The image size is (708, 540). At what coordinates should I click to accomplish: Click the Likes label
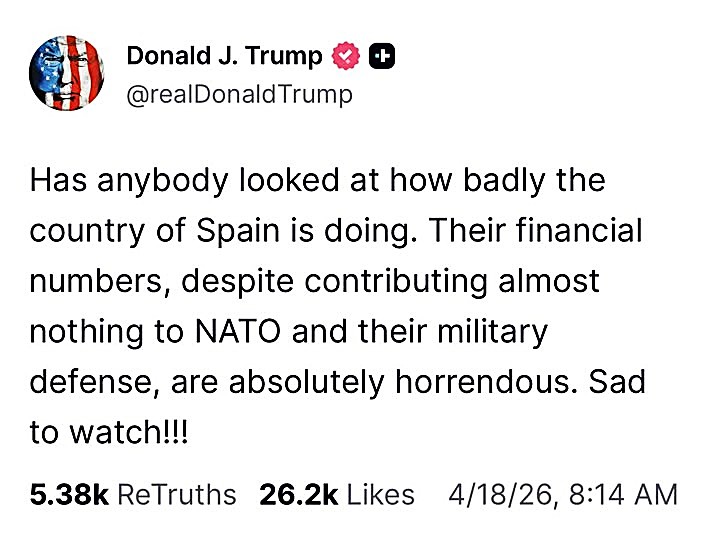point(380,494)
